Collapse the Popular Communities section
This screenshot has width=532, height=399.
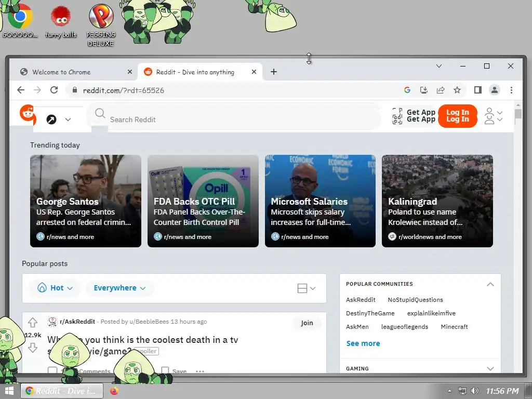490,284
